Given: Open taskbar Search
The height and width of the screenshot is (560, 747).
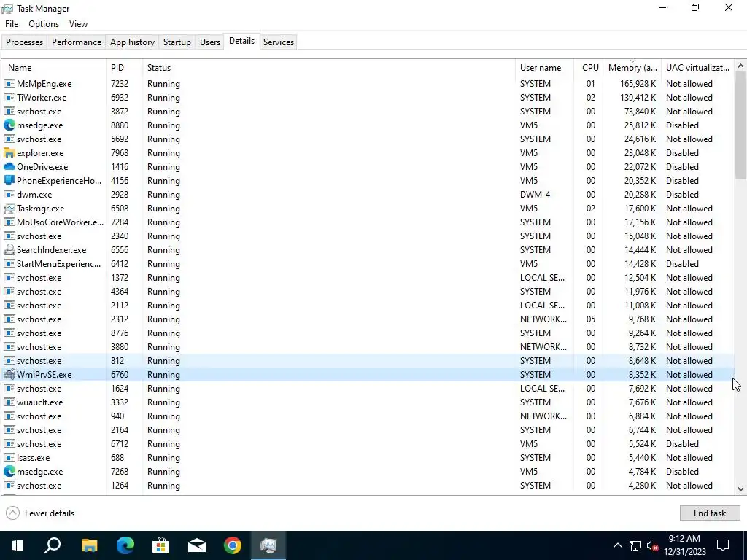Looking at the screenshot, I should point(53,545).
